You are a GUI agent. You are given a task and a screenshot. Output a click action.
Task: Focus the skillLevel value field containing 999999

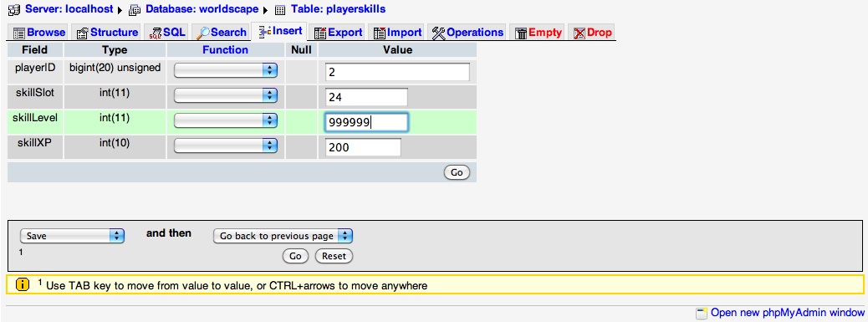366,122
